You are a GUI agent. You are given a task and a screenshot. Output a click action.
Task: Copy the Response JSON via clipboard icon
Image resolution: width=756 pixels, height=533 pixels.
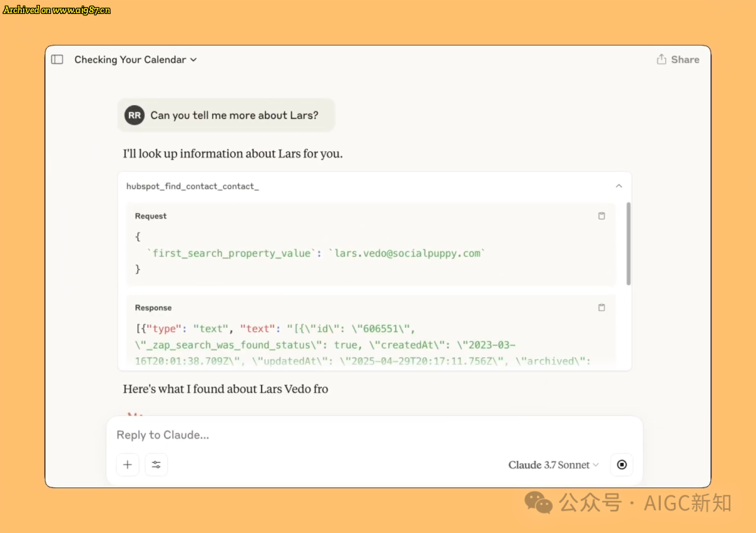601,307
